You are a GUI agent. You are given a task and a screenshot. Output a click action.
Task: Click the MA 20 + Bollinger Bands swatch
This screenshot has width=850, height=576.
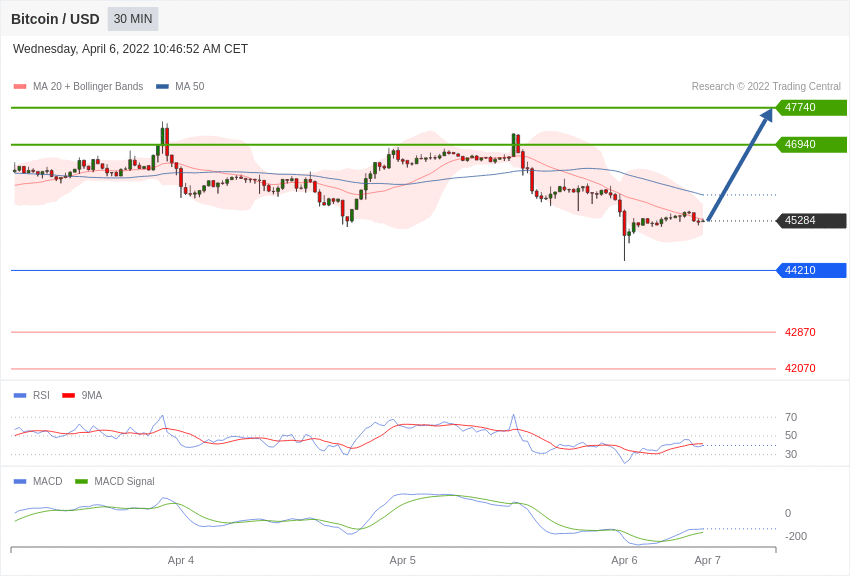(x=20, y=86)
